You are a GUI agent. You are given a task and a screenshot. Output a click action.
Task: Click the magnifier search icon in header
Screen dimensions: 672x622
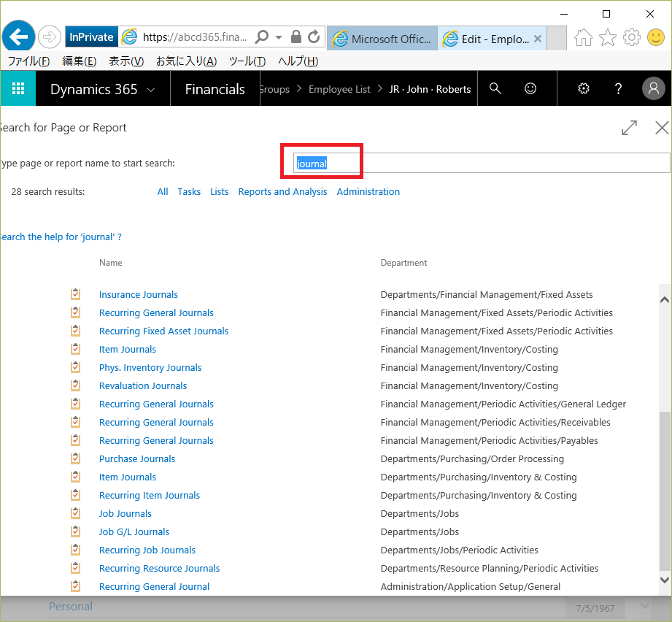pyautogui.click(x=495, y=89)
